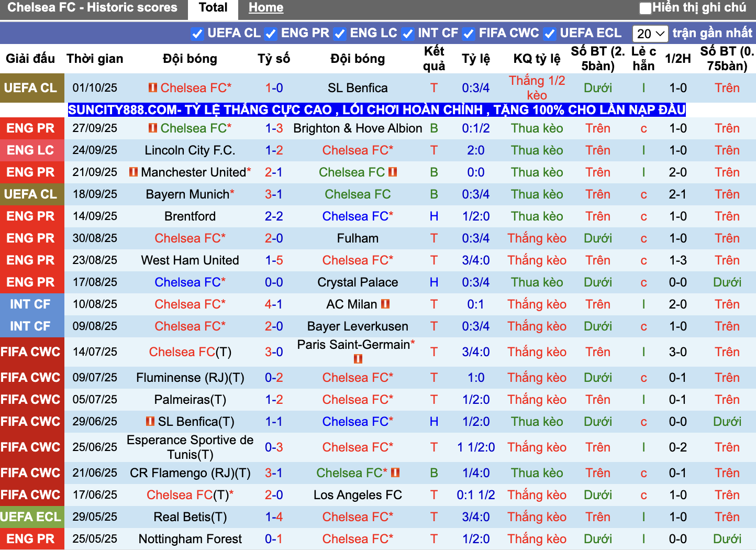Open the Manchester United team link

(193, 172)
